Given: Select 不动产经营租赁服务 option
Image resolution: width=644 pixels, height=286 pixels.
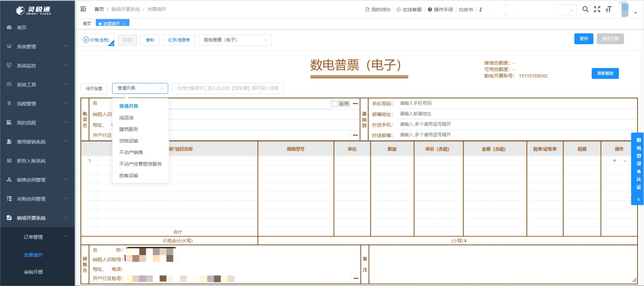Looking at the screenshot, I should tap(141, 164).
